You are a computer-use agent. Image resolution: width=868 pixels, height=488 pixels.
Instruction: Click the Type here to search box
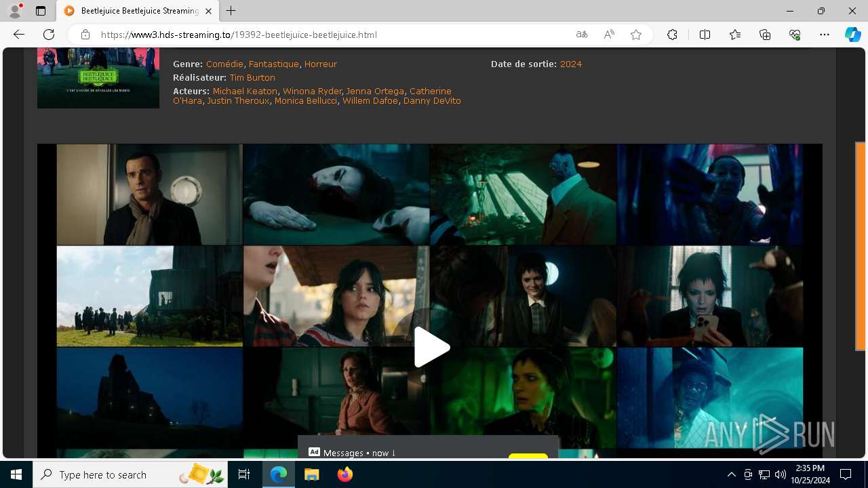tap(132, 474)
